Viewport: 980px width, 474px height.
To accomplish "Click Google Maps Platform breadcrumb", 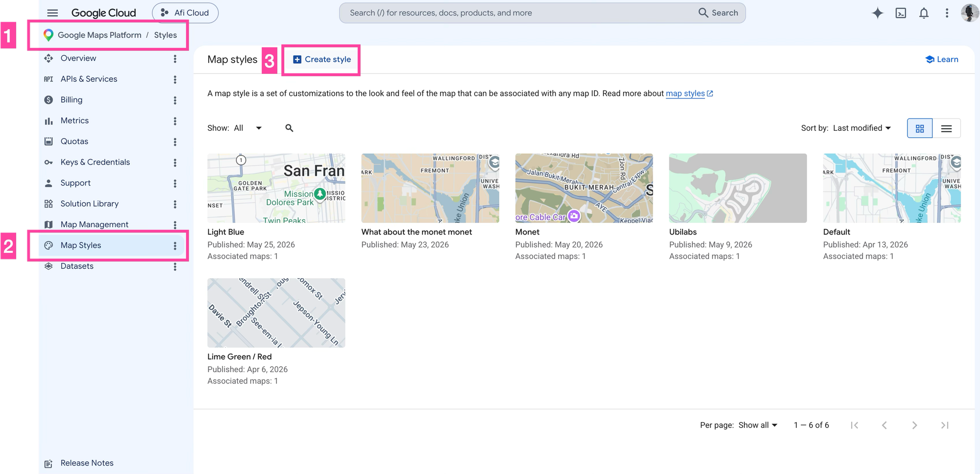I will (x=99, y=35).
